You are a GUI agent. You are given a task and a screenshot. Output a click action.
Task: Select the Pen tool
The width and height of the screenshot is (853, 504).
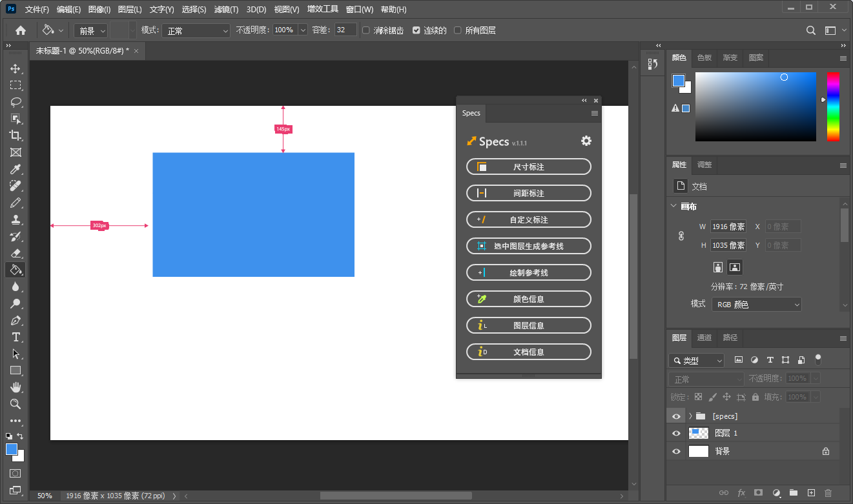coord(15,320)
